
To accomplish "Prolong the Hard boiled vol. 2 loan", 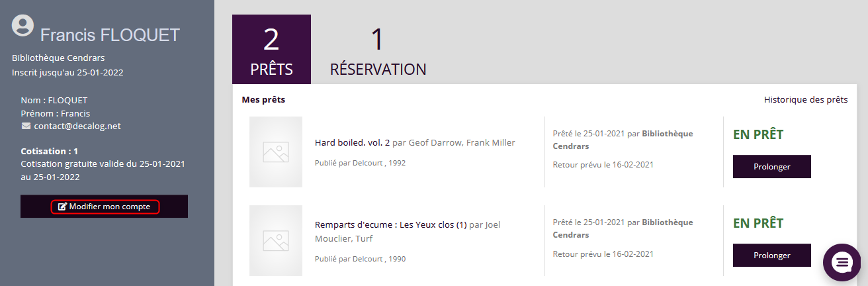I will pos(771,166).
